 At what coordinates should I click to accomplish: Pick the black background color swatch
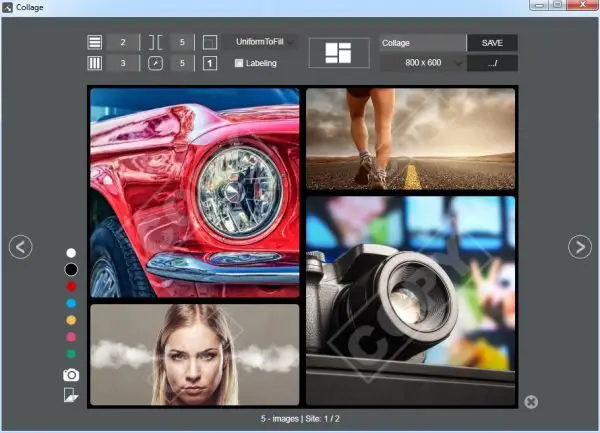pos(71,270)
